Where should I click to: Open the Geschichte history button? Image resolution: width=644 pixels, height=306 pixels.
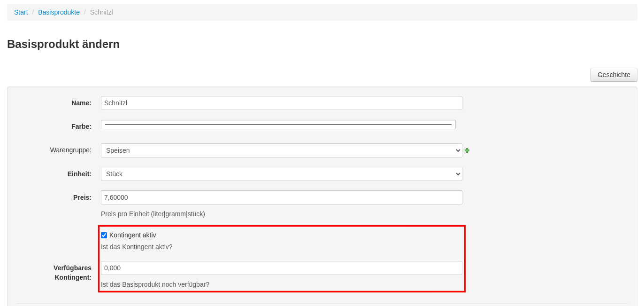pyautogui.click(x=613, y=75)
